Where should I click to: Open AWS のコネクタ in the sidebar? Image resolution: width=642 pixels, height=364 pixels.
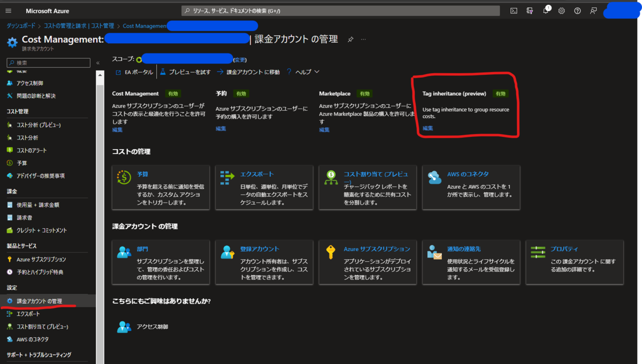[33, 339]
